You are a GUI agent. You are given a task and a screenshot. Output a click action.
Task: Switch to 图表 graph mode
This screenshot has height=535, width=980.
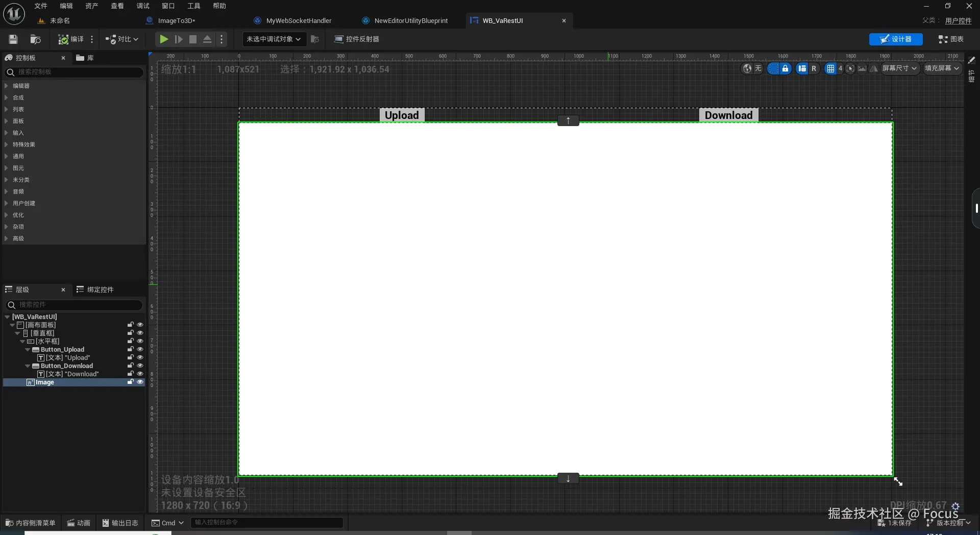tap(951, 39)
